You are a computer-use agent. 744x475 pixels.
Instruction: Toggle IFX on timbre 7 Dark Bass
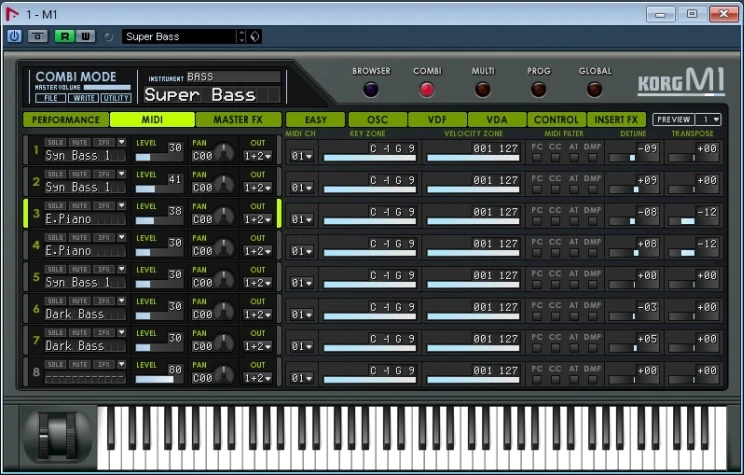[x=103, y=333]
